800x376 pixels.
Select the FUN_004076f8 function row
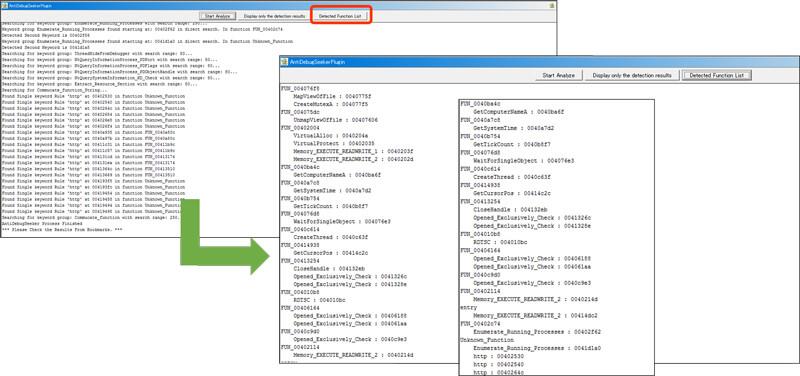301,88
